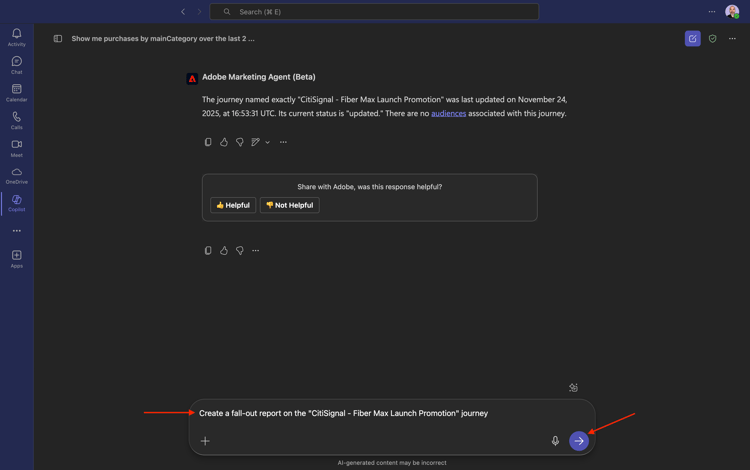Click the prompt suggestions sparkle icon

(x=574, y=388)
